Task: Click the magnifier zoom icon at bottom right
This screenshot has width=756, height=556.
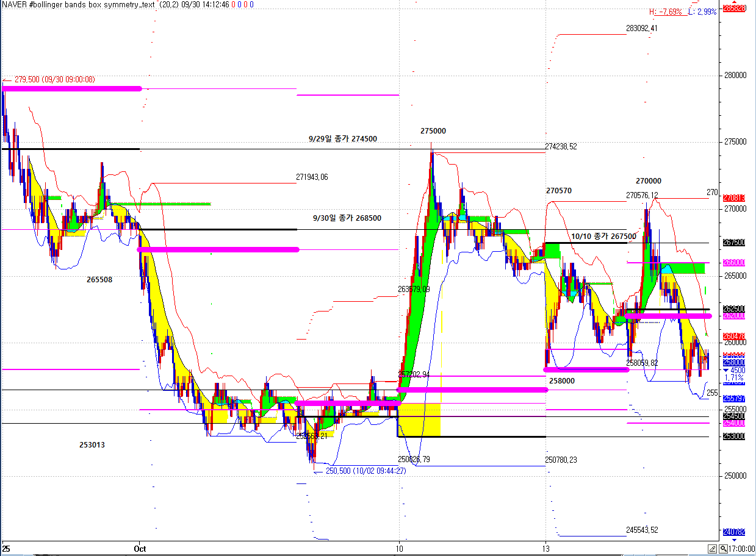Action: coord(723,549)
